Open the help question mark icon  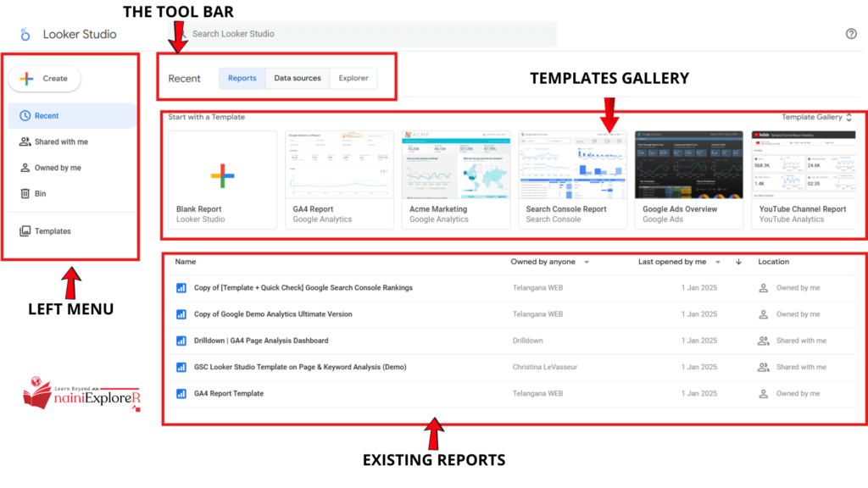pyautogui.click(x=851, y=34)
